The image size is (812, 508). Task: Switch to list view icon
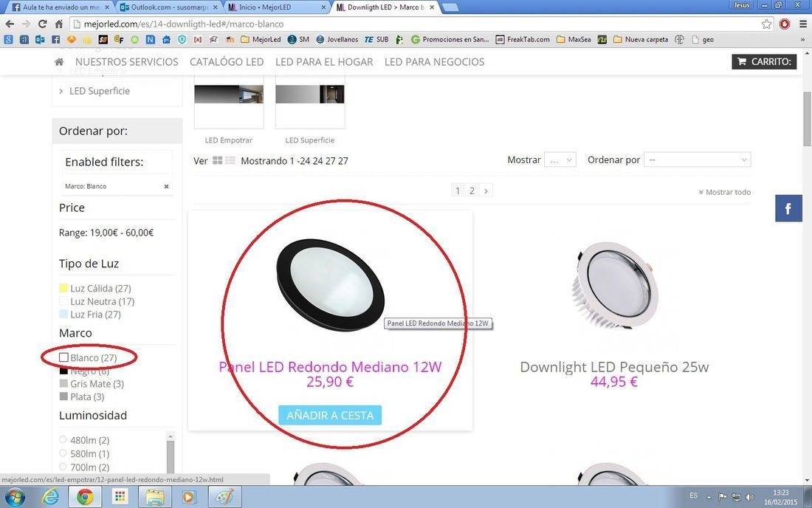230,160
